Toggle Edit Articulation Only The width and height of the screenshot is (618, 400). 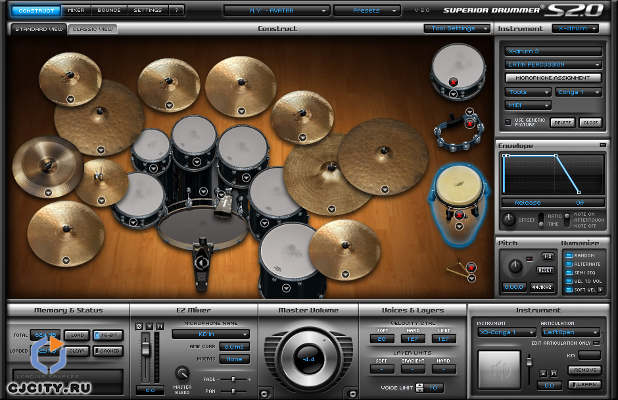(596, 343)
